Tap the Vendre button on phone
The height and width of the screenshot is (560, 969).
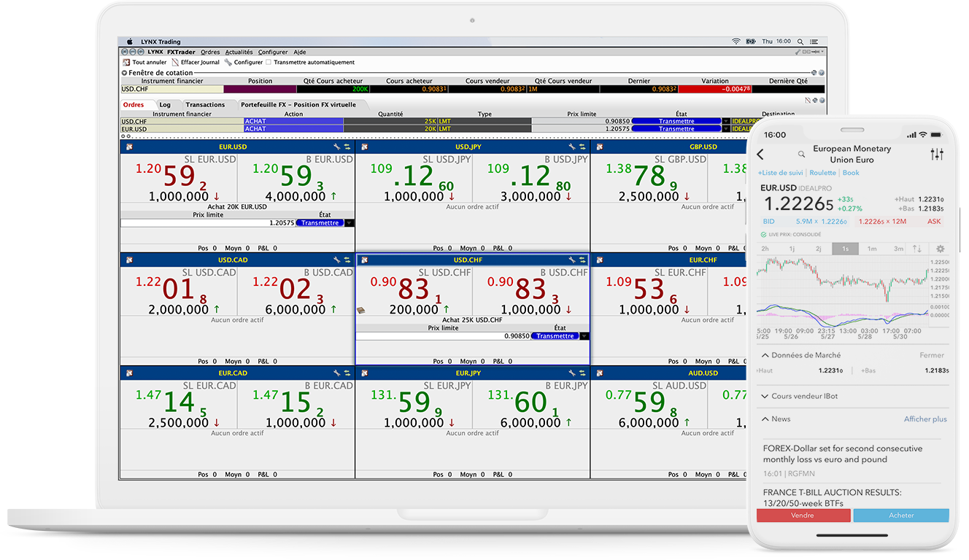[x=803, y=515]
